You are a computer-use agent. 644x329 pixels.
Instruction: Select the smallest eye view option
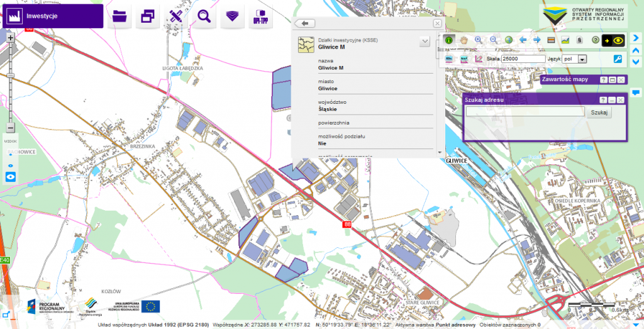click(x=11, y=153)
